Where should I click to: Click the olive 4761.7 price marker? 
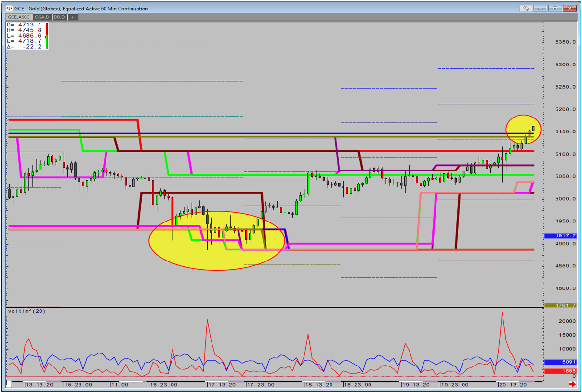(x=560, y=305)
